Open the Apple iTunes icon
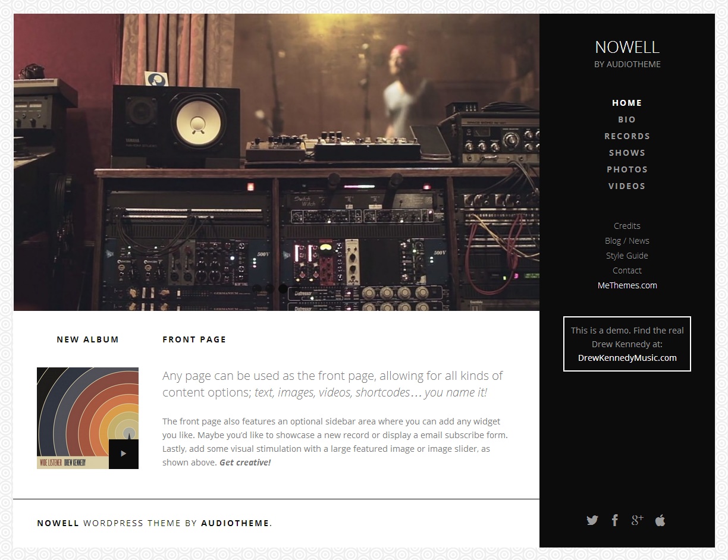This screenshot has width=728, height=560. tap(660, 520)
